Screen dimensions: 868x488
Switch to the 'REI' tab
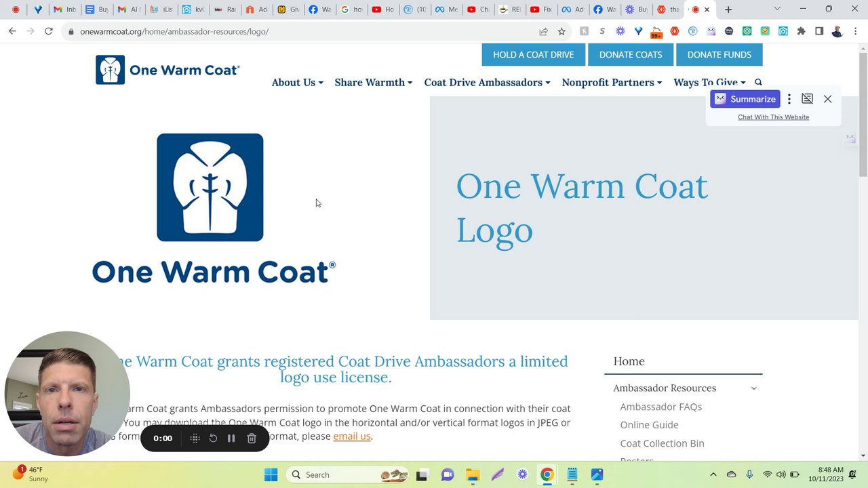coord(509,9)
